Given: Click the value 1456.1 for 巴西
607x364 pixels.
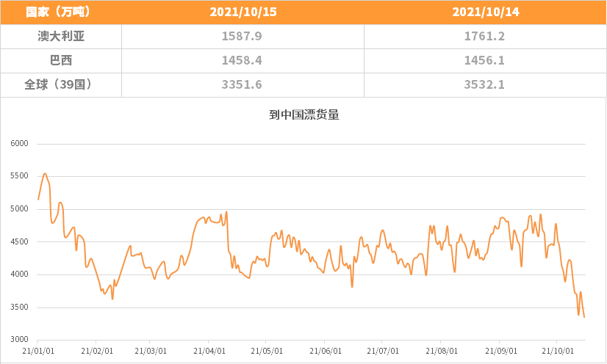Looking at the screenshot, I should (x=484, y=61).
